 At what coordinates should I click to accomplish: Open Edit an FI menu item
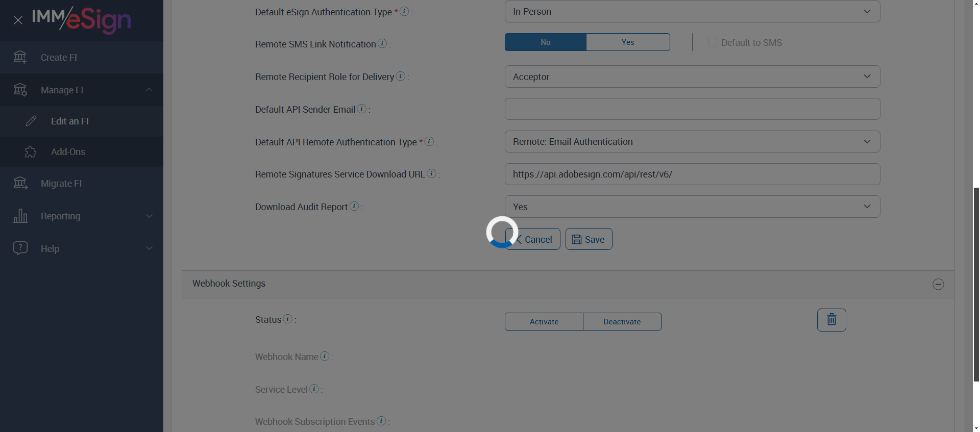click(70, 121)
